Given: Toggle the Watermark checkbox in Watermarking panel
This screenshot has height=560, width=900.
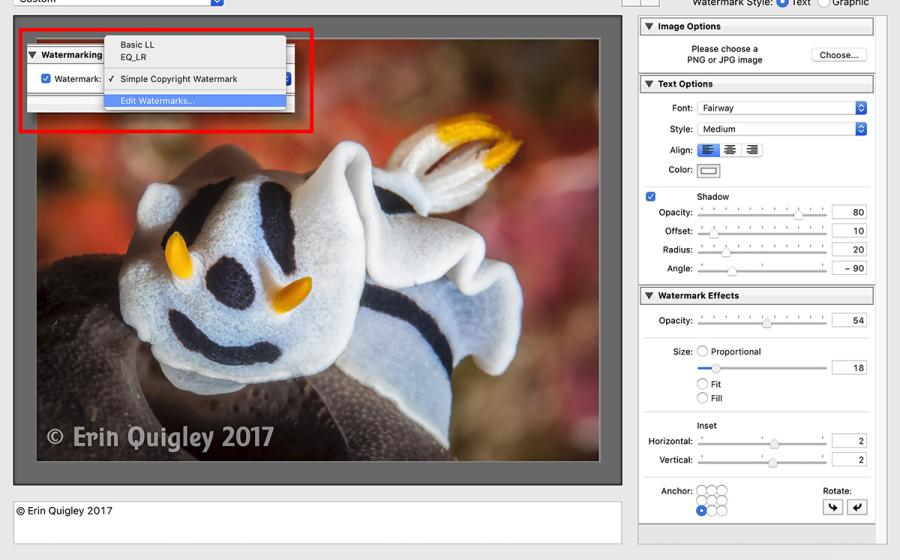Looking at the screenshot, I should pyautogui.click(x=46, y=79).
